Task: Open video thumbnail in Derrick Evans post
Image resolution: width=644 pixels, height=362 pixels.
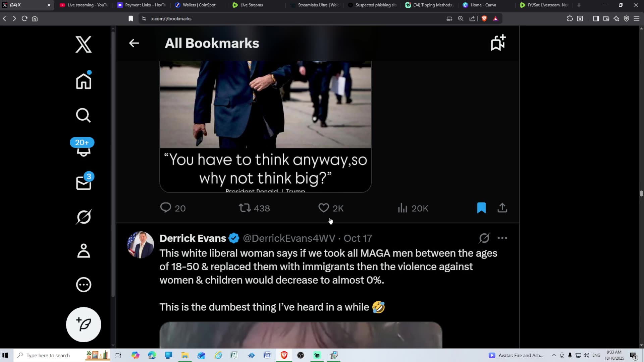Action: [x=301, y=335]
